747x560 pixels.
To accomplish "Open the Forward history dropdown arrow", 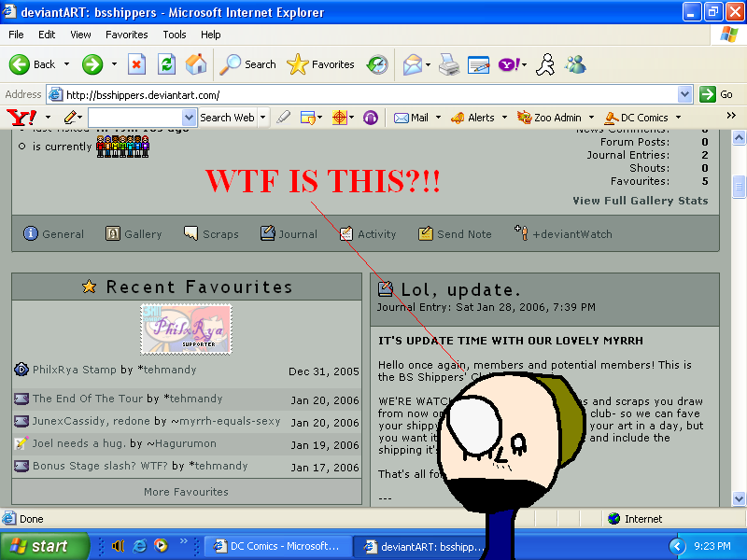I will click(x=114, y=64).
